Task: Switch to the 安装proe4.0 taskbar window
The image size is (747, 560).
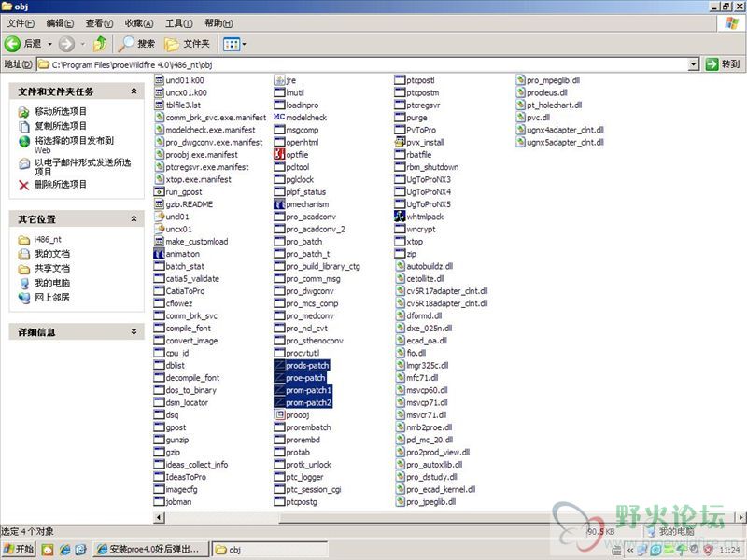Action: pyautogui.click(x=151, y=550)
